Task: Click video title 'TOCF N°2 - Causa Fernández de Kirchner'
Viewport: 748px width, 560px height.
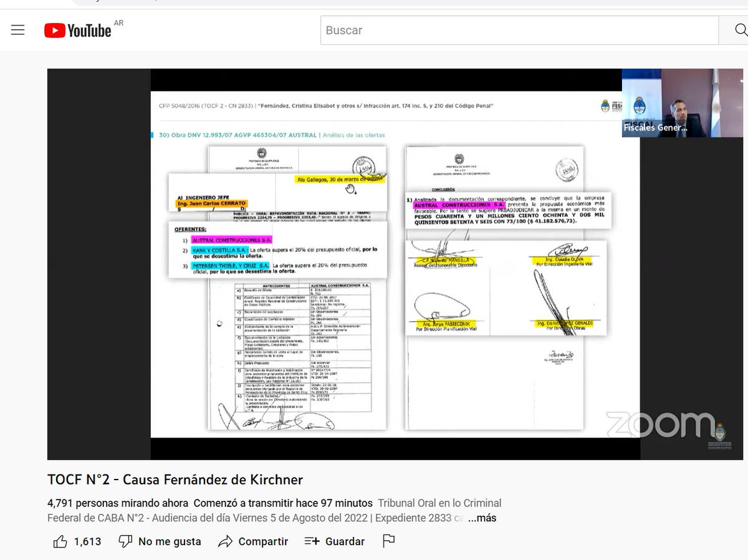Action: (175, 480)
